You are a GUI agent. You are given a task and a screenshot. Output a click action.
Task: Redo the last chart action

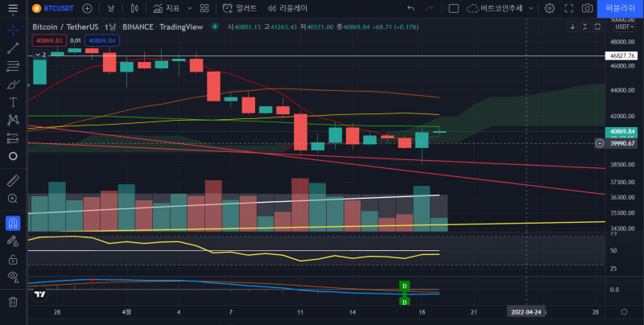(x=429, y=8)
